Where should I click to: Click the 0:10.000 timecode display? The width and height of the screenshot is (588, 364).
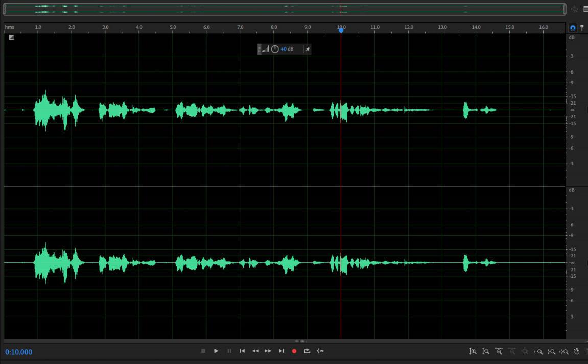[19, 352]
